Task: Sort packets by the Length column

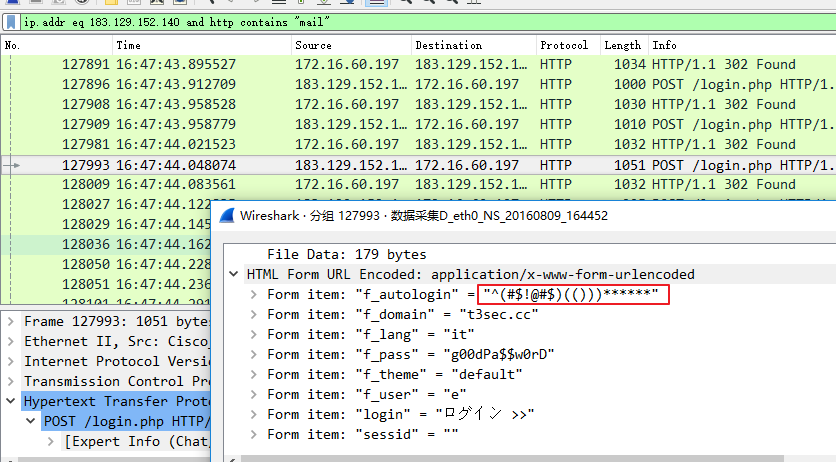Action: [624, 45]
